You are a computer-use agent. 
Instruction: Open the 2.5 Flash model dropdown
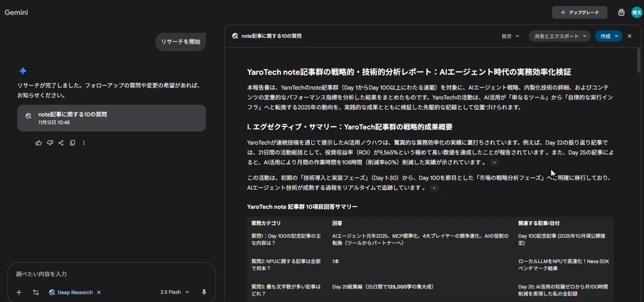(x=175, y=292)
